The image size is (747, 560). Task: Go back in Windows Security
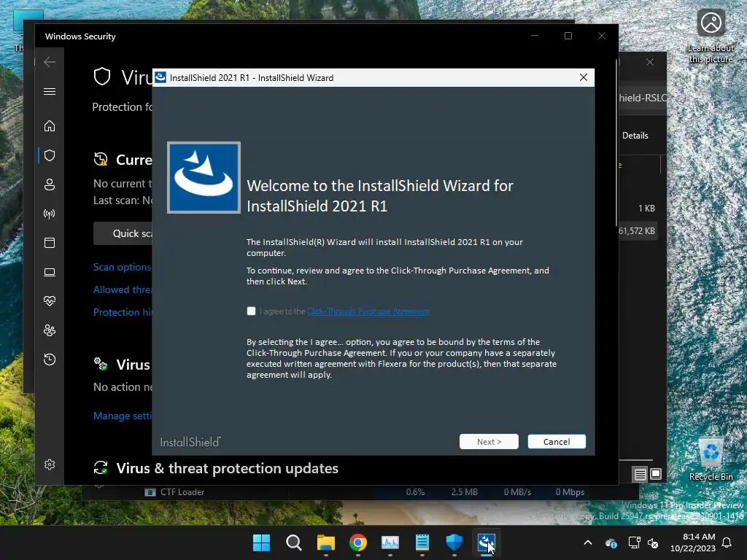[50, 62]
